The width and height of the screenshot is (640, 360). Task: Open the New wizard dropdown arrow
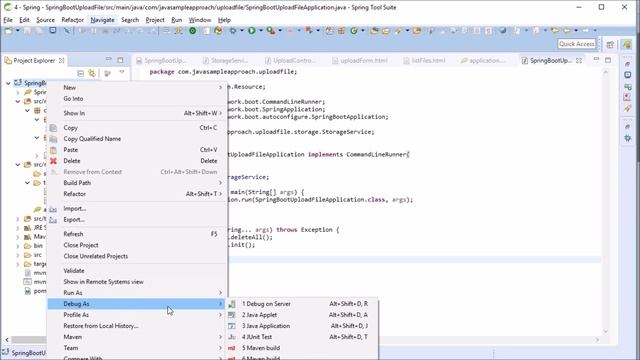(x=18, y=31)
